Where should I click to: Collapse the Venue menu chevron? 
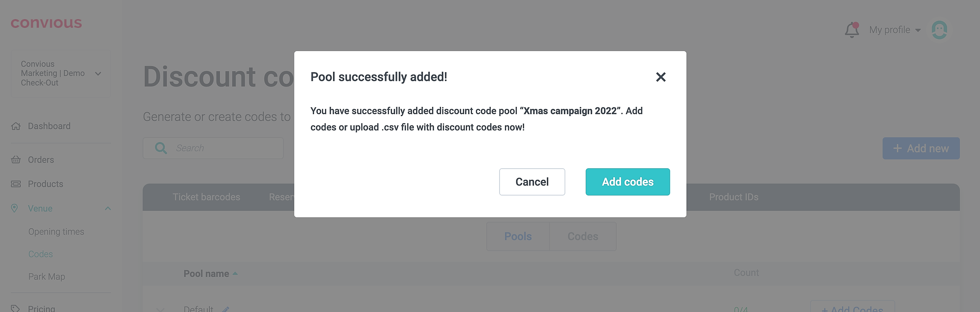108,209
